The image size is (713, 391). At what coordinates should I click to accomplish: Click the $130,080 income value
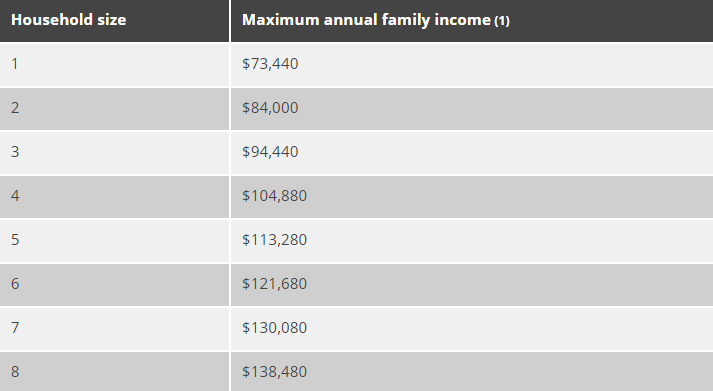point(275,328)
